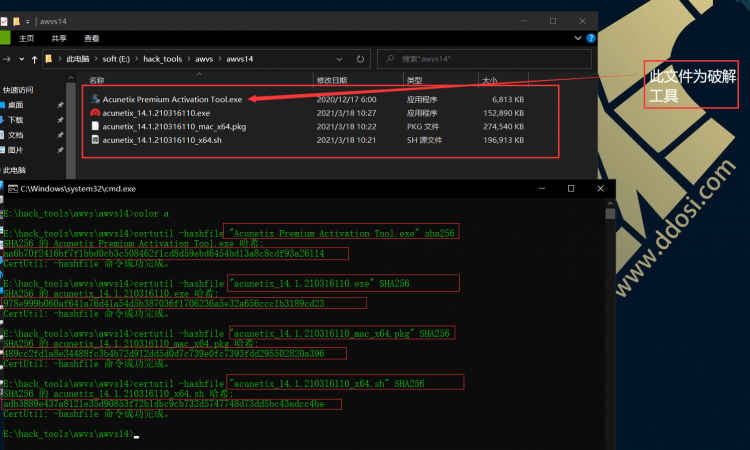
Task: Open 图片 in quick access
Action: coord(16,150)
